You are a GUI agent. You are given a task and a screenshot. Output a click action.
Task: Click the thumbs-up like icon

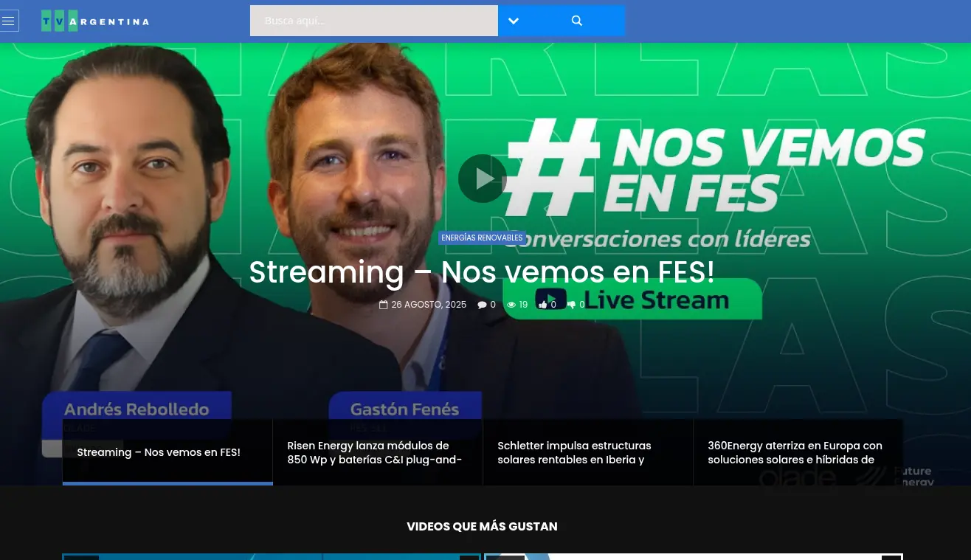(x=543, y=305)
